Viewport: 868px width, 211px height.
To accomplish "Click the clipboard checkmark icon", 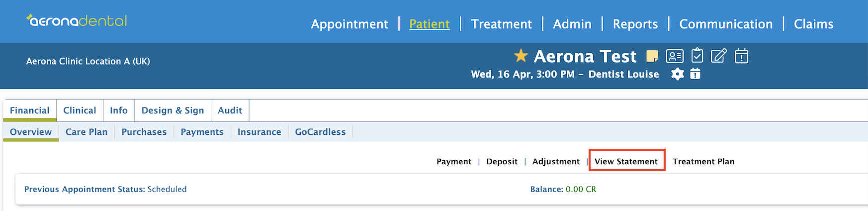I will tap(697, 55).
